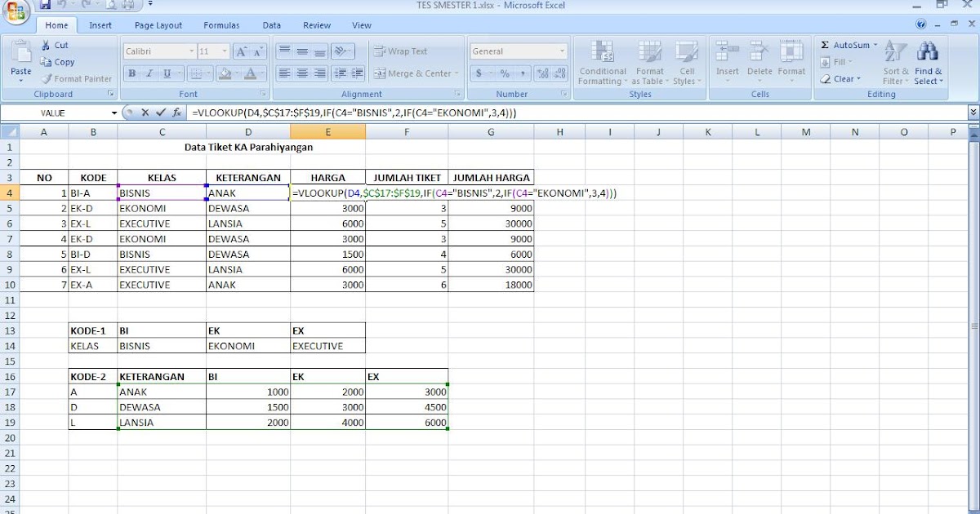Expand the formula bar with chevron

tap(973, 112)
